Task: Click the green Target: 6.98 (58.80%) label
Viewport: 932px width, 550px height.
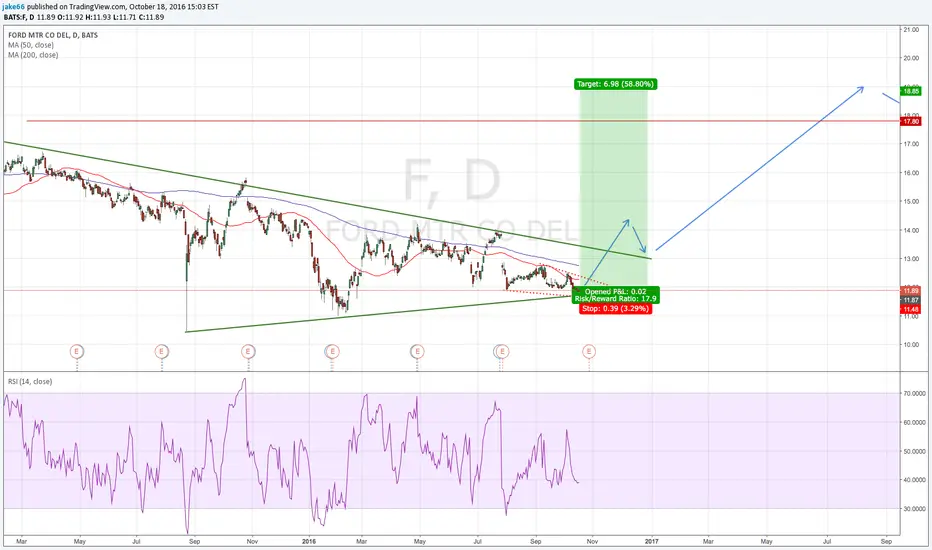Action: click(615, 84)
